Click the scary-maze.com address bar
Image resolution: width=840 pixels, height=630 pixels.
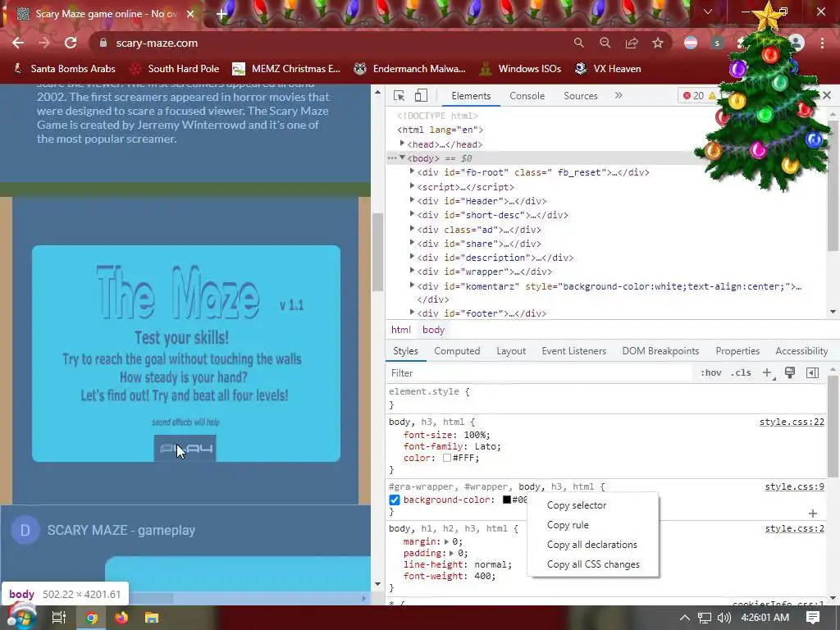(x=332, y=43)
